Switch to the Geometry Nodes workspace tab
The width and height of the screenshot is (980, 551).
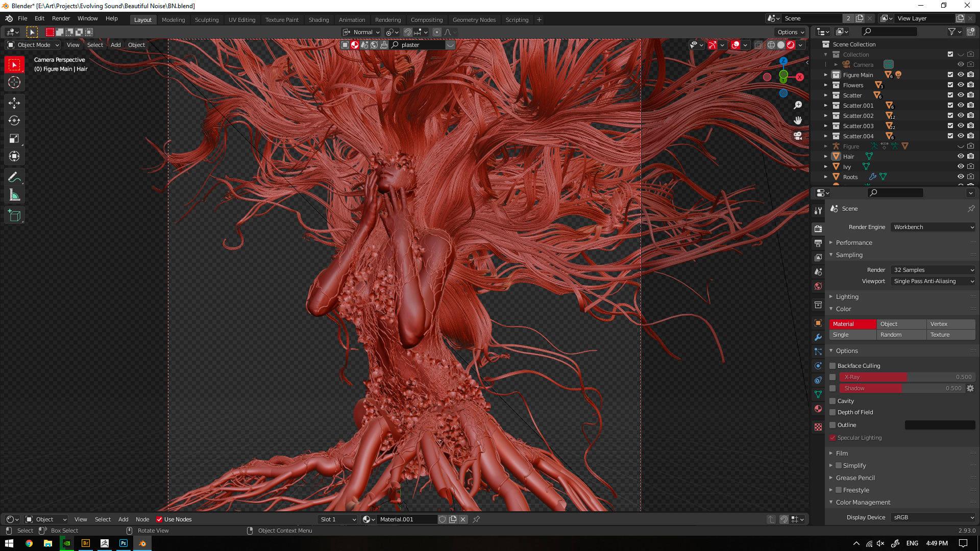tap(474, 20)
